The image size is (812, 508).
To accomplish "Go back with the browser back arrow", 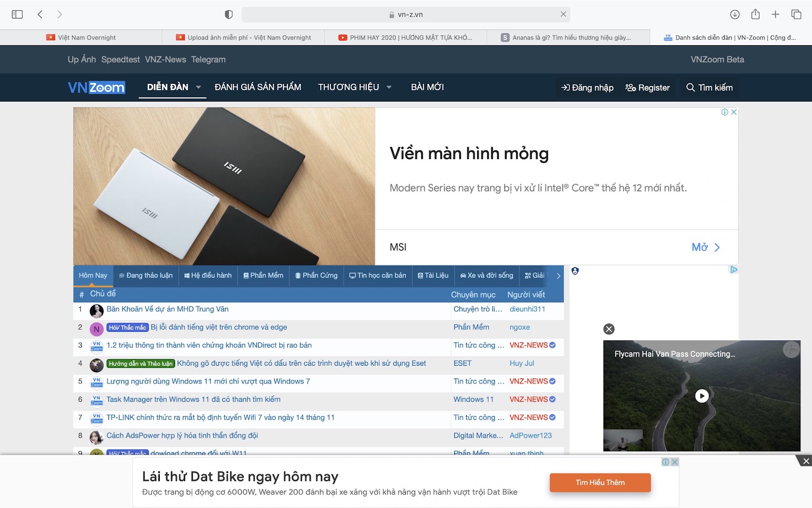I will 40,14.
